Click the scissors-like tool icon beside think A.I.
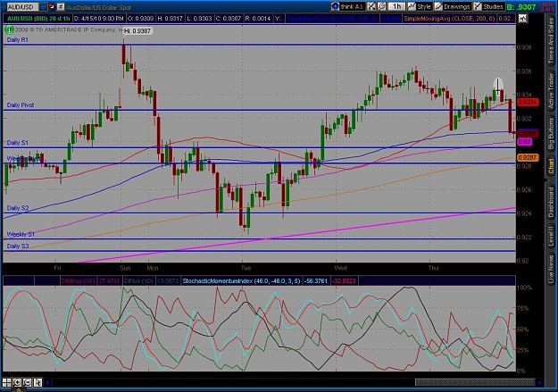 click(x=371, y=6)
